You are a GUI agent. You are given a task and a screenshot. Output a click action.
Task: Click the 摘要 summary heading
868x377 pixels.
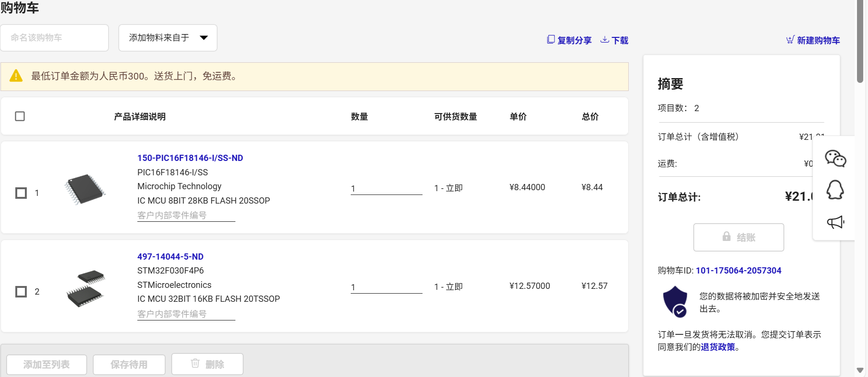pyautogui.click(x=670, y=84)
